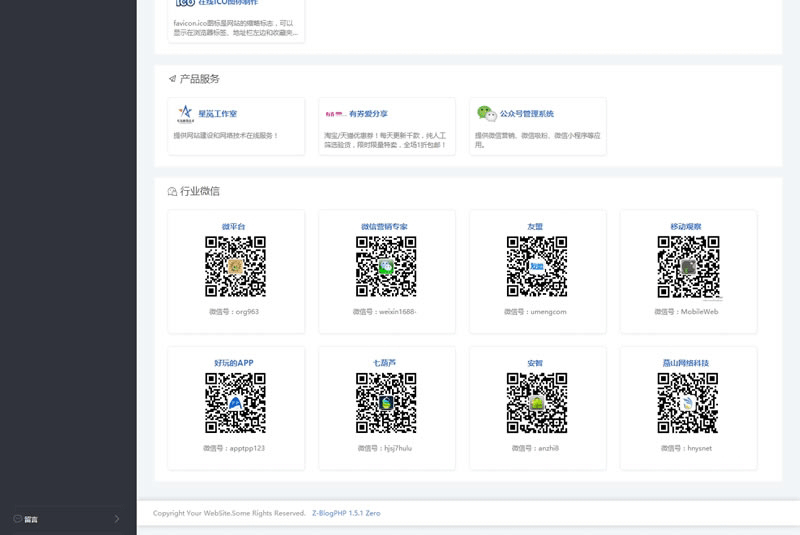
Task: Open the 微平台 title link
Action: (x=234, y=226)
